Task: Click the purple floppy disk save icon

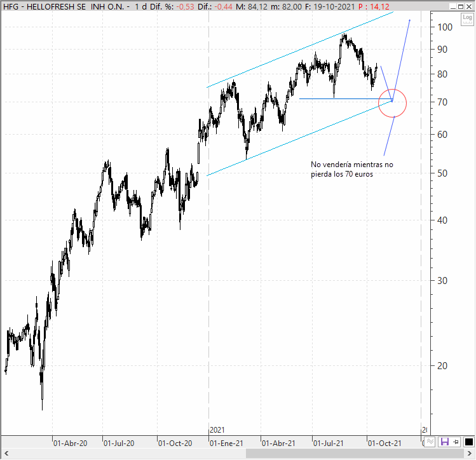Action: (444, 442)
